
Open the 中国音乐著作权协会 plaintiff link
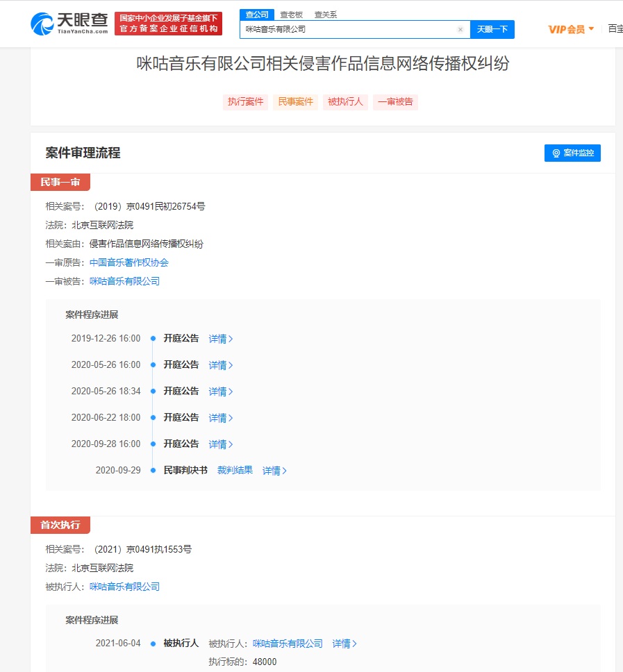pos(129,262)
